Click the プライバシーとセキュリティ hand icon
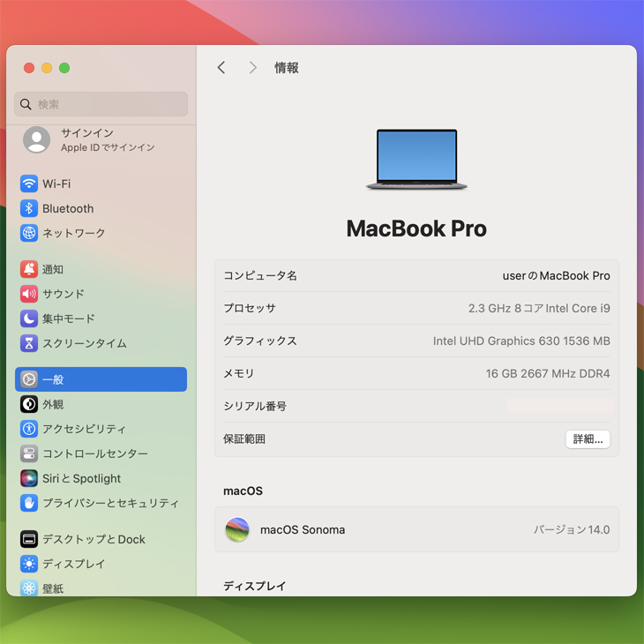This screenshot has height=644, width=644. [29, 503]
